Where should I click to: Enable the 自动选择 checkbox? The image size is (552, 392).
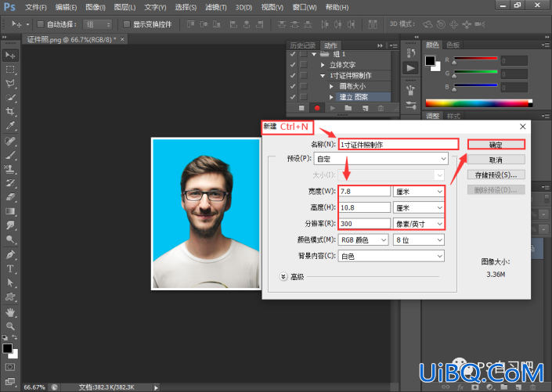point(41,24)
